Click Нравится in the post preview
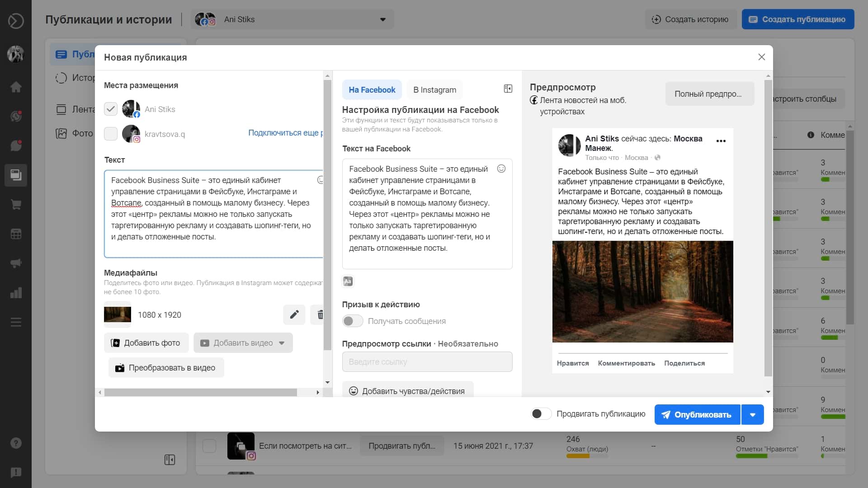 pyautogui.click(x=573, y=363)
